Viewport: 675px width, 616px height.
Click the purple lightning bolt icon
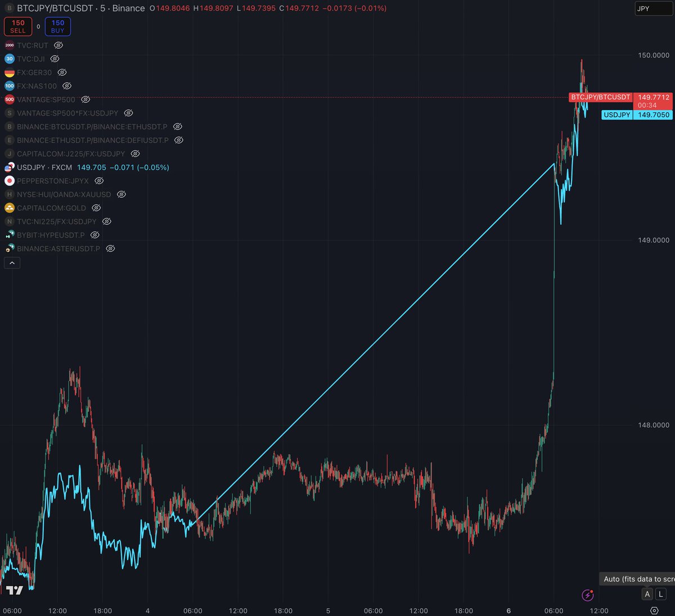click(x=588, y=595)
